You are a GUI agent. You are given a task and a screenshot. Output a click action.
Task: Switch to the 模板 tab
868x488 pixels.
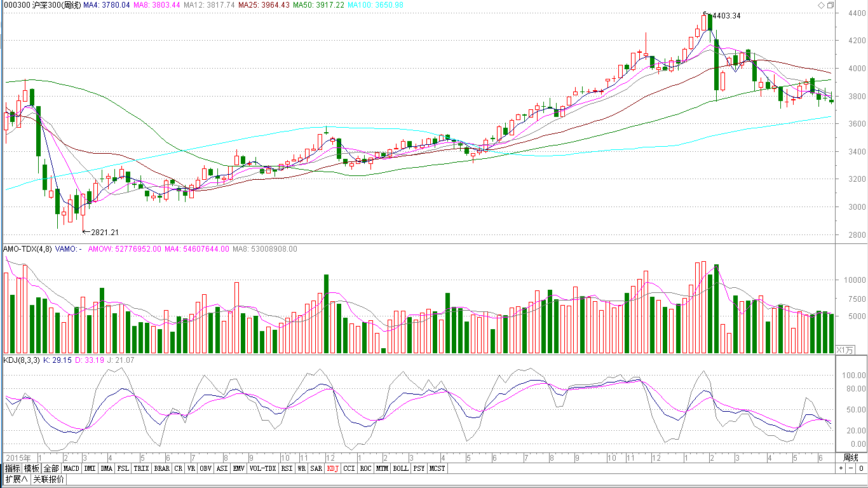click(32, 468)
